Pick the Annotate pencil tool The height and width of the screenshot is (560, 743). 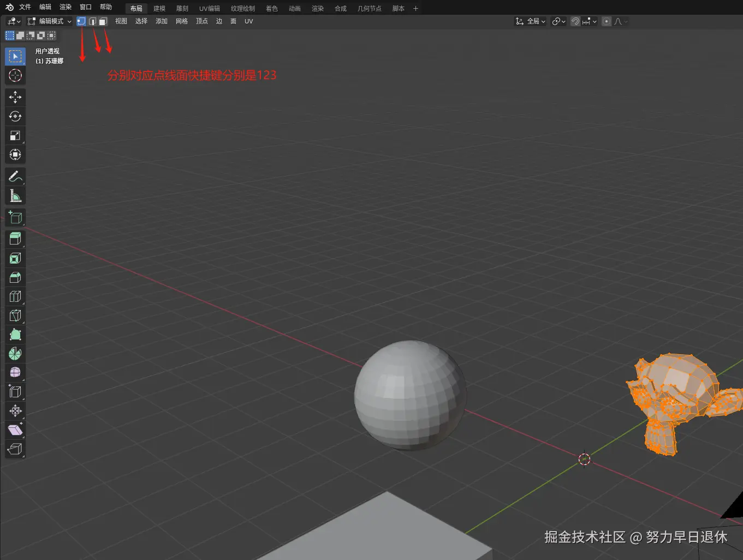click(x=15, y=176)
